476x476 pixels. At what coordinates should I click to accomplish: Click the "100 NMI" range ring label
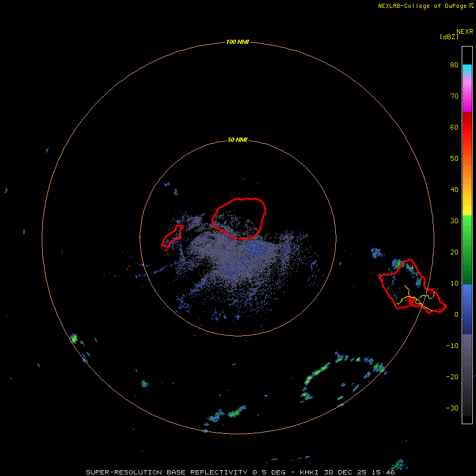coord(237,42)
